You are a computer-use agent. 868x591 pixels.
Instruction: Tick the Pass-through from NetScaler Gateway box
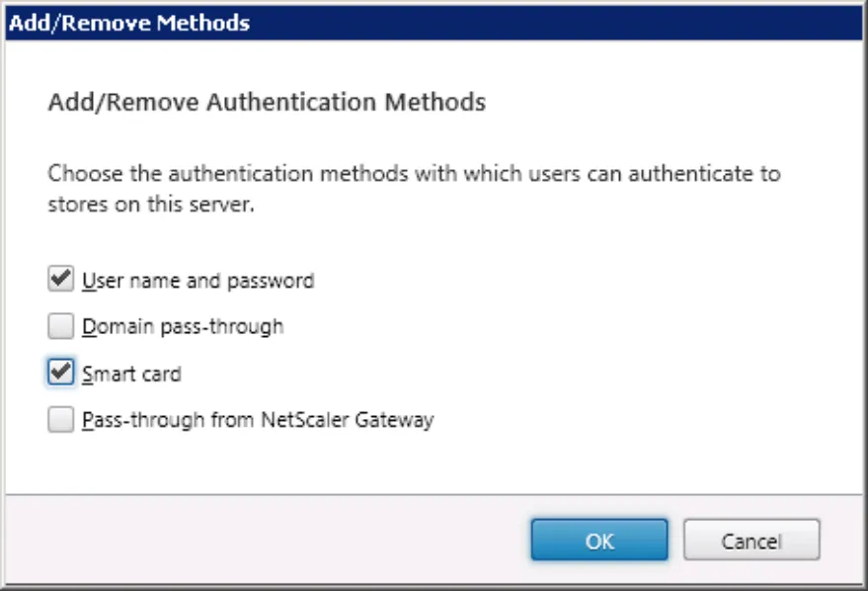tap(60, 419)
